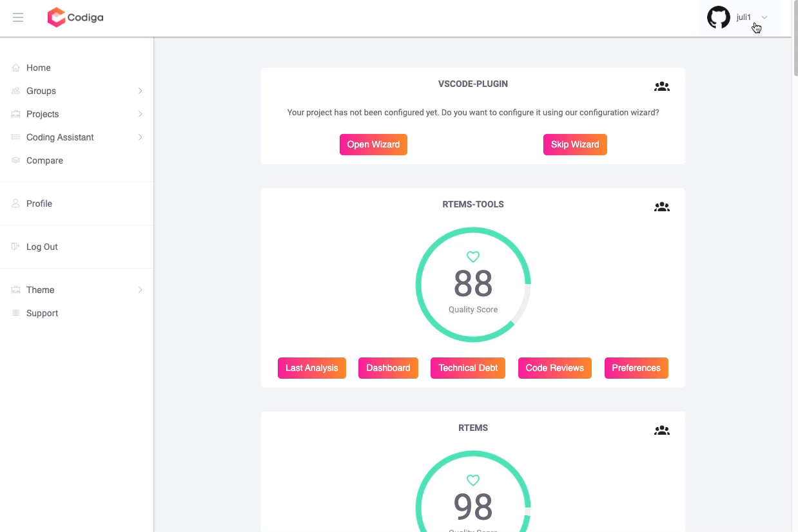Expand the Projects submenu chevron
This screenshot has height=532, width=798.
tap(141, 114)
